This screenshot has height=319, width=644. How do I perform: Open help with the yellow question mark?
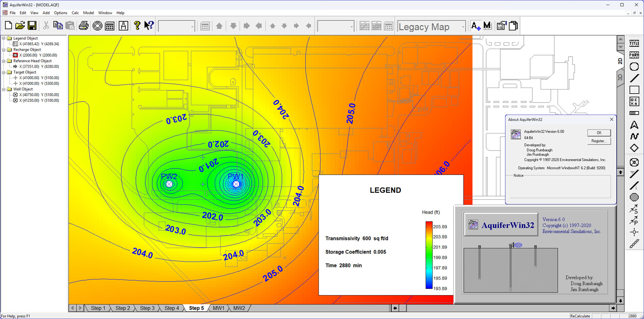coord(137,26)
